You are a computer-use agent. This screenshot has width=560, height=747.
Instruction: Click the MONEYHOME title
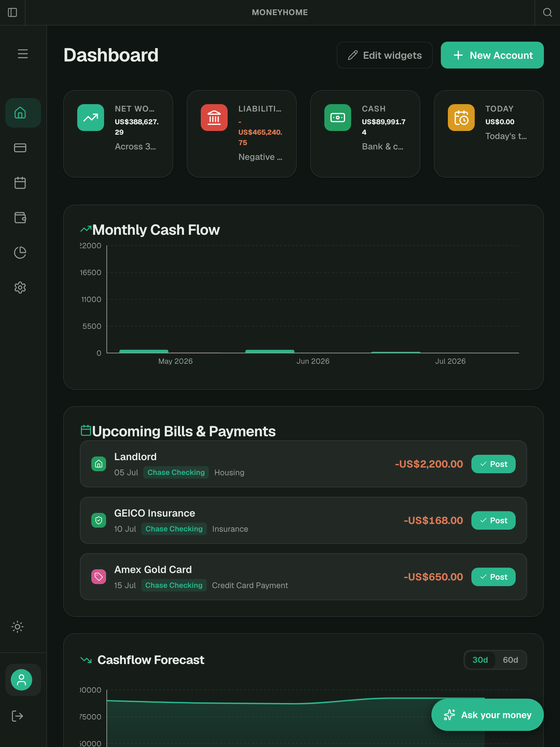point(280,12)
